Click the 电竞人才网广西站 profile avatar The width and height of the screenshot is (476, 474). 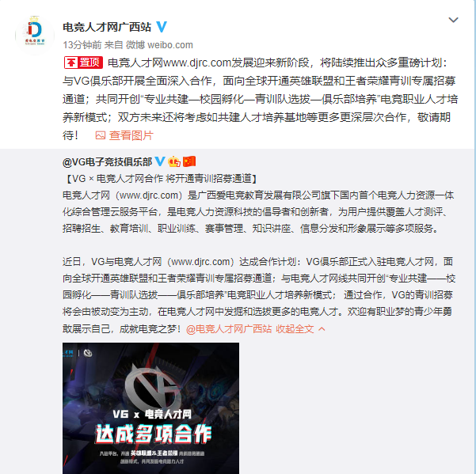[x=35, y=35]
